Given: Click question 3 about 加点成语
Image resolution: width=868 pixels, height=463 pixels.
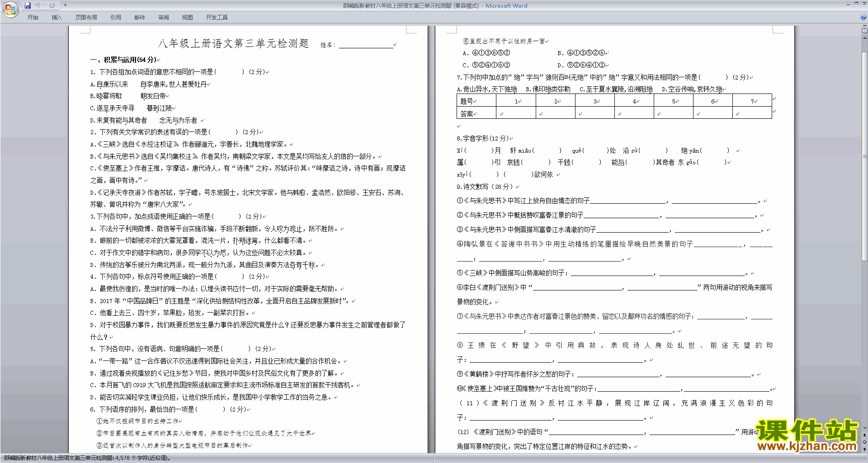Looking at the screenshot, I should coord(177,216).
